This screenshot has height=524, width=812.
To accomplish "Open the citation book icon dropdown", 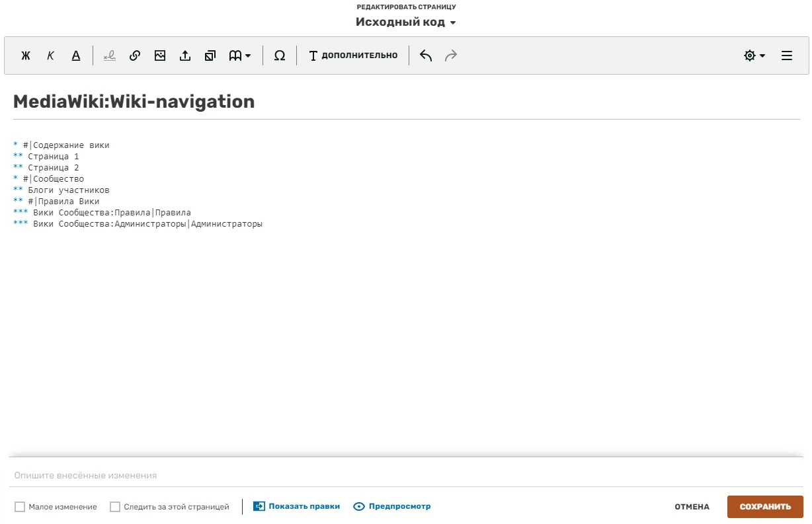I will tap(240, 56).
